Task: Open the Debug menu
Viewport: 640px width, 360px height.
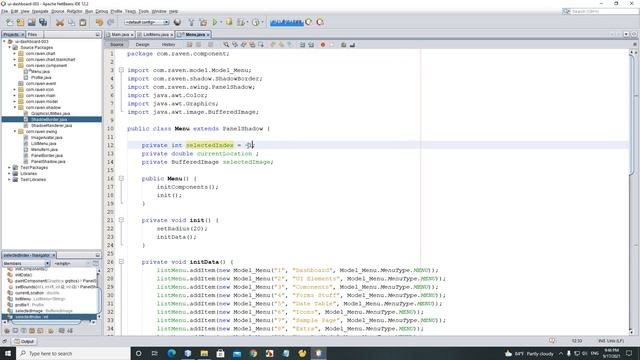Action: (x=102, y=11)
